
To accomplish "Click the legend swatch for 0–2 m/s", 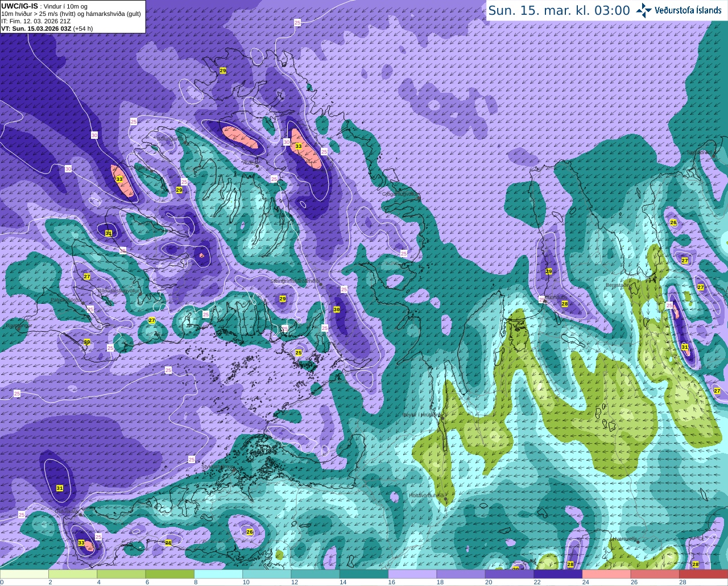I will pyautogui.click(x=24, y=573).
